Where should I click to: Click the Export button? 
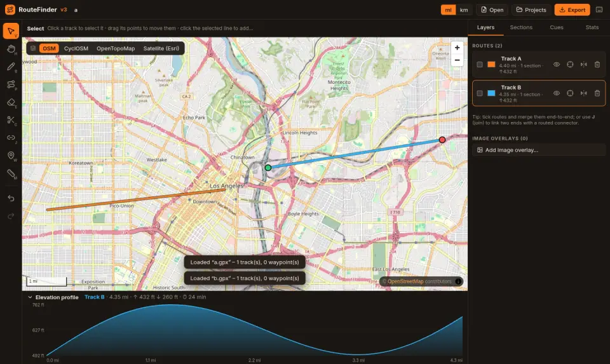point(572,10)
